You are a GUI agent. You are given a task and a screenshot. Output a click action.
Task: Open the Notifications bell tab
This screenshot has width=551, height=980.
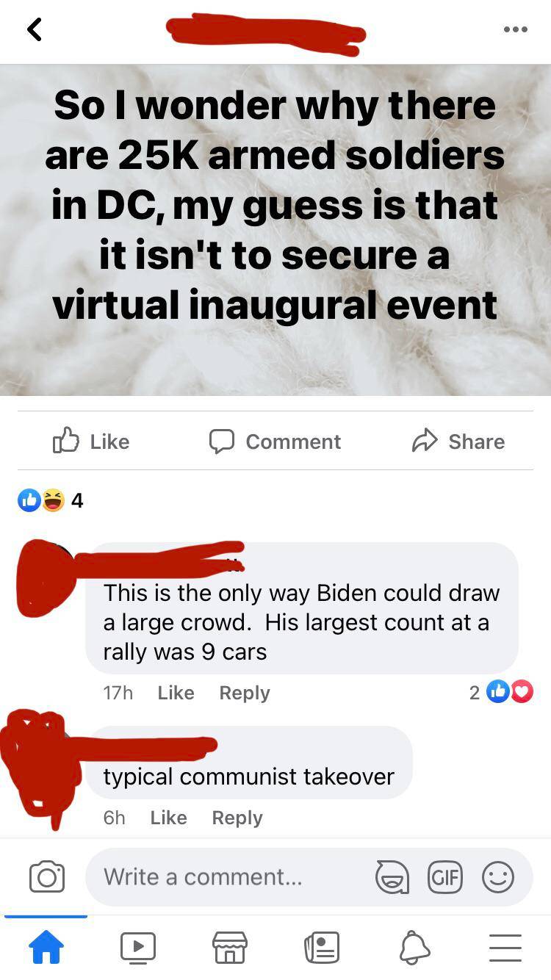point(414,947)
